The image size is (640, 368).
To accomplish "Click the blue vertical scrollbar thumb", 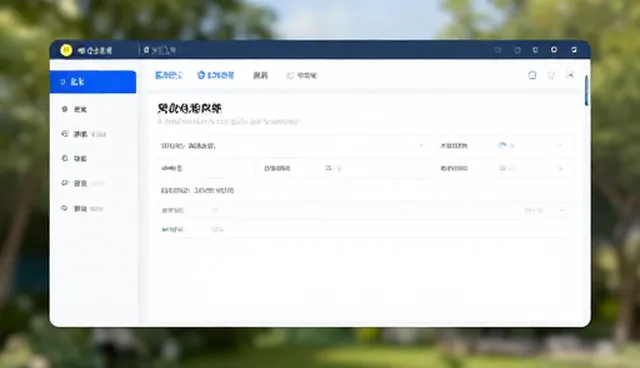I will (x=587, y=91).
